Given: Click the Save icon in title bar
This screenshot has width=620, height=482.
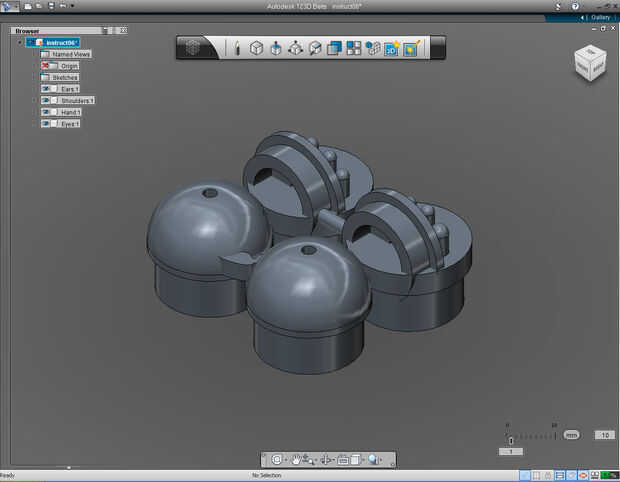Looking at the screenshot, I should [49, 6].
